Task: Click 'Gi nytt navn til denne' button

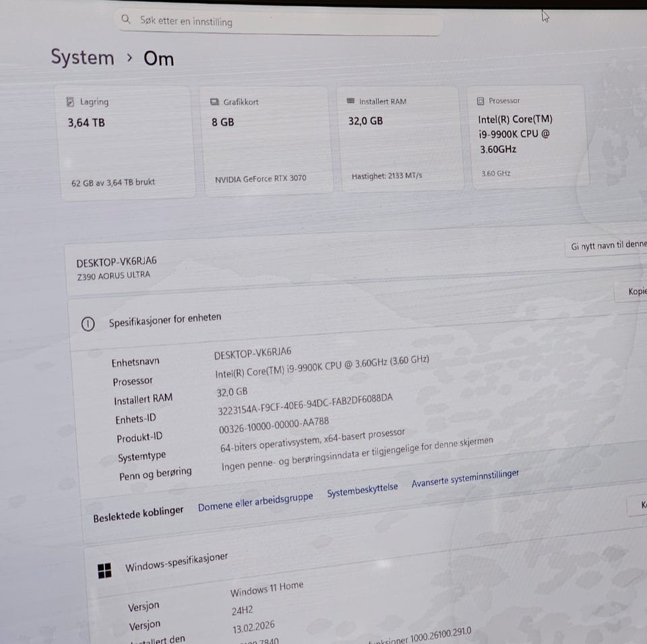Action: (607, 245)
